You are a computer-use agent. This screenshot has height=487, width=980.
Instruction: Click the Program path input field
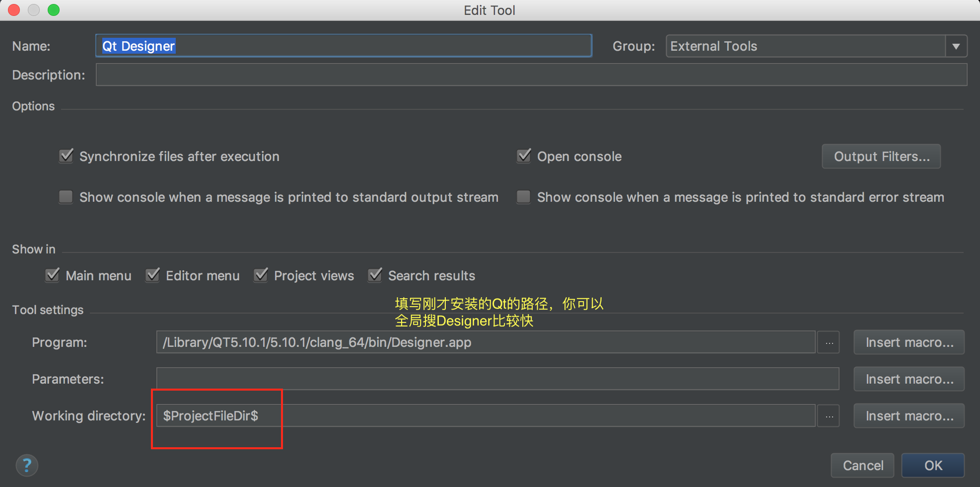coord(486,342)
